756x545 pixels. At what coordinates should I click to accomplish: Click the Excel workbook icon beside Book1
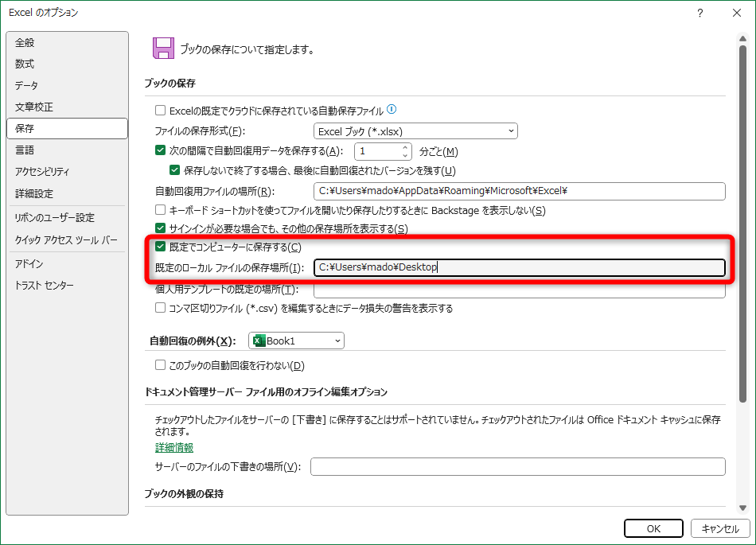[x=259, y=340]
